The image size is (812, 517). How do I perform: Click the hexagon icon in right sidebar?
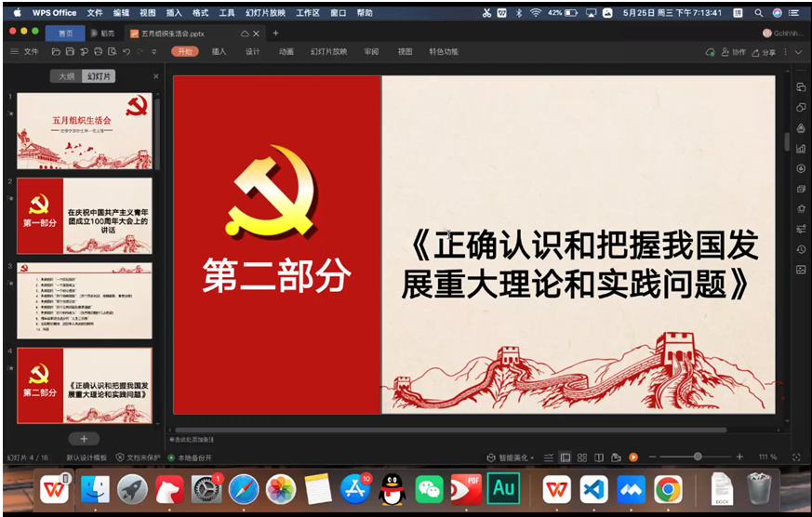pos(801,168)
